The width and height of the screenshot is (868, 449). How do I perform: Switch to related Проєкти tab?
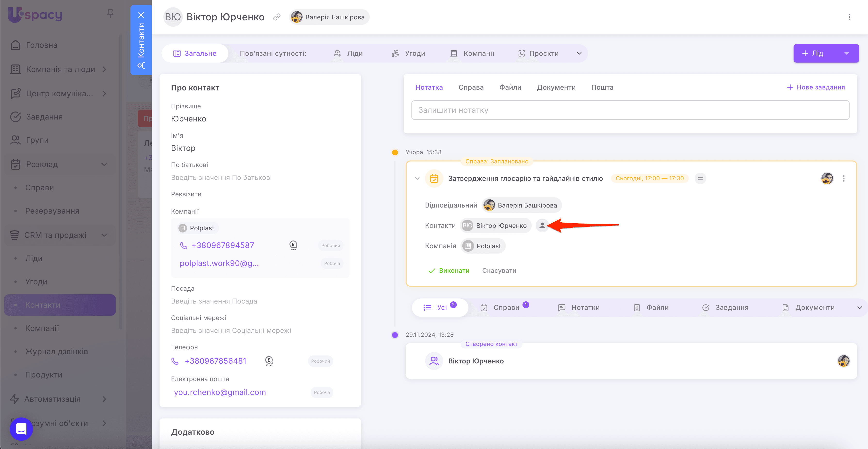(x=538, y=53)
